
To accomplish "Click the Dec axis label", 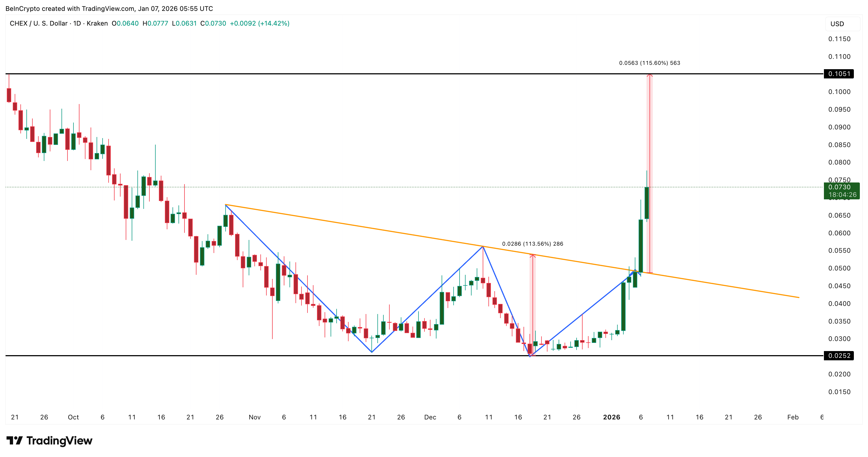I will [431, 417].
